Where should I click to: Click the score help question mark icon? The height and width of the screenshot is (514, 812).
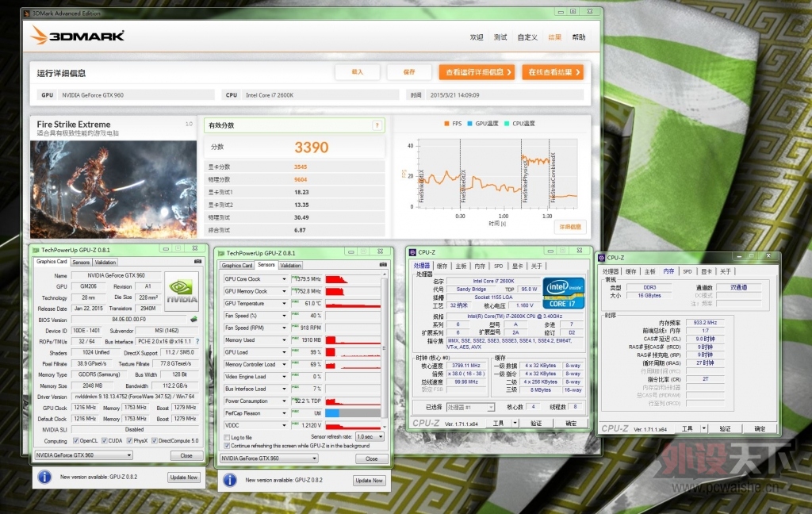[x=377, y=125]
